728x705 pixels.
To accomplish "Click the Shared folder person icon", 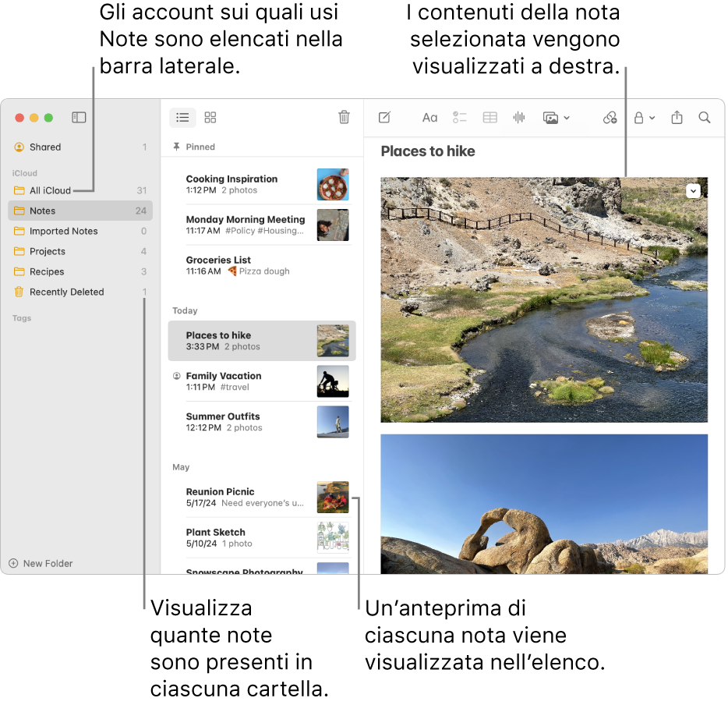I will click(19, 147).
